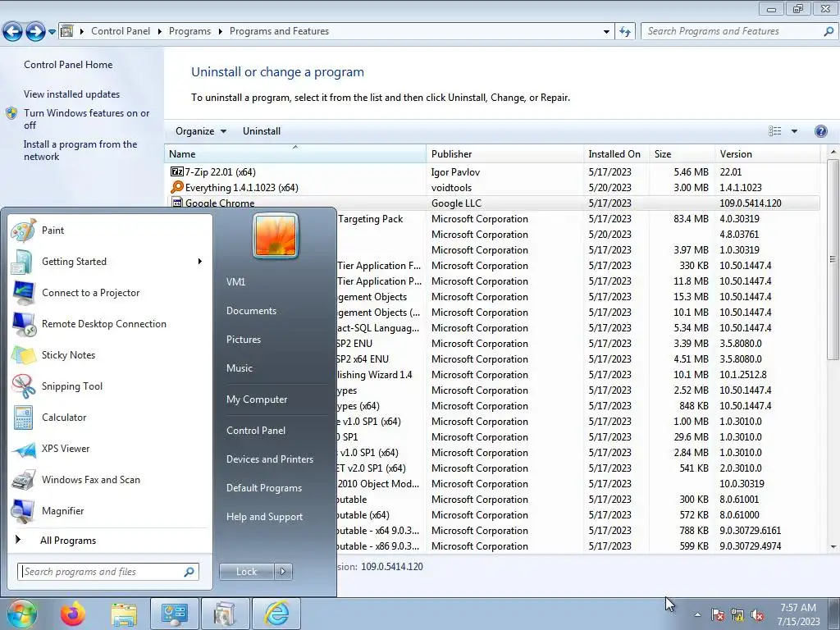The image size is (840, 630).
Task: Click the Back navigation arrow
Action: click(12, 32)
